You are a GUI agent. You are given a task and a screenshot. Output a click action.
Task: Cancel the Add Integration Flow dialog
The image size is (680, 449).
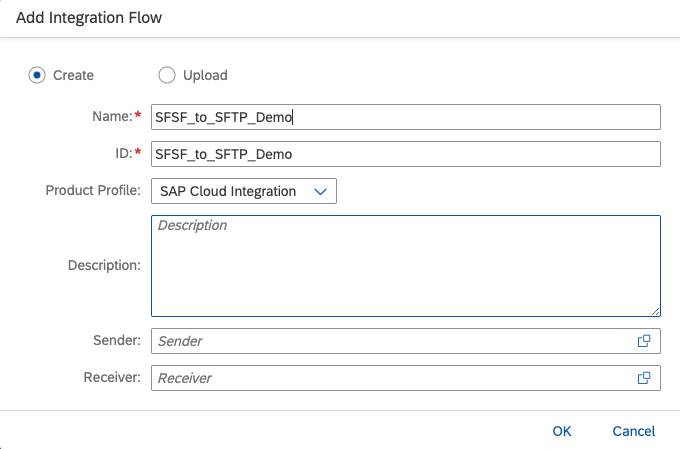pyautogui.click(x=634, y=431)
